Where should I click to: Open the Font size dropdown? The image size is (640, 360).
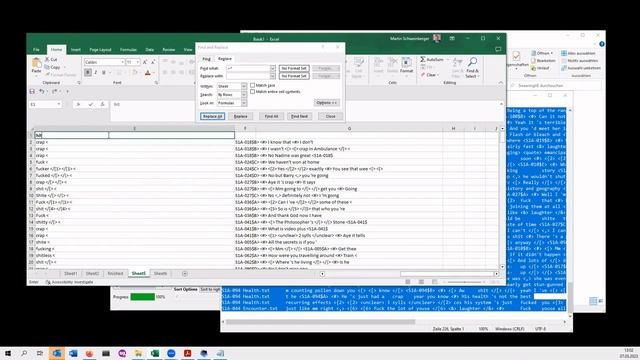(138, 62)
